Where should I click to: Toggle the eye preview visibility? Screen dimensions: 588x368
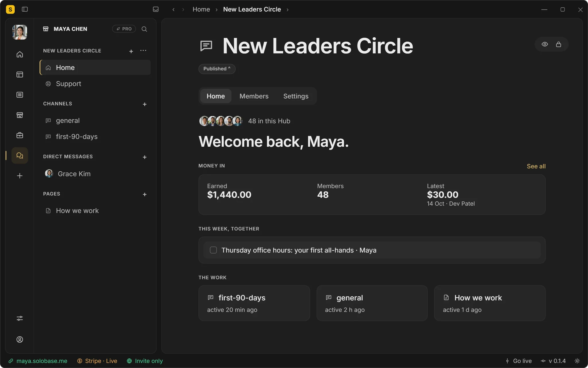[x=545, y=44]
